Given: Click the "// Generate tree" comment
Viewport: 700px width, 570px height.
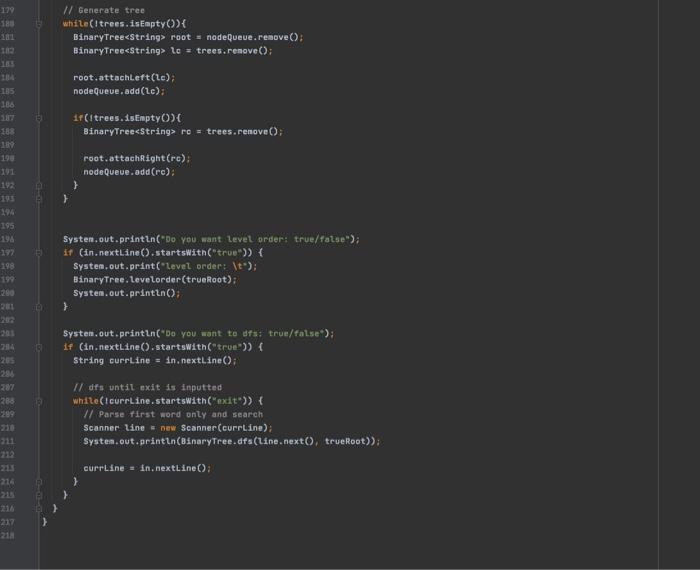Looking at the screenshot, I should pyautogui.click(x=104, y=10).
